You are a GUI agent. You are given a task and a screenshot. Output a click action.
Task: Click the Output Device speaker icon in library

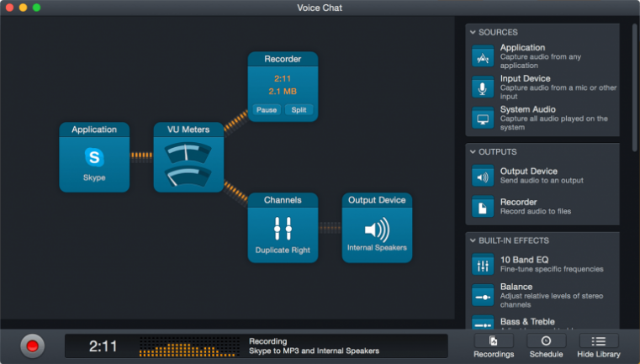point(483,176)
